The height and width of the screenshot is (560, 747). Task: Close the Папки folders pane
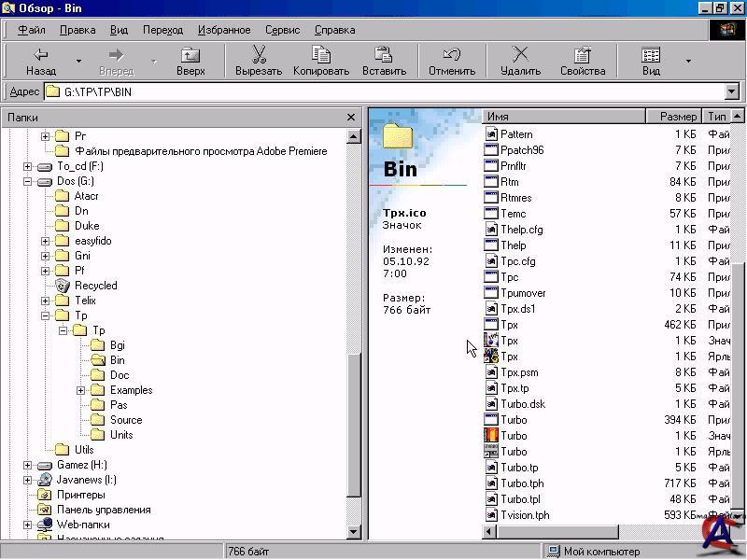(351, 117)
